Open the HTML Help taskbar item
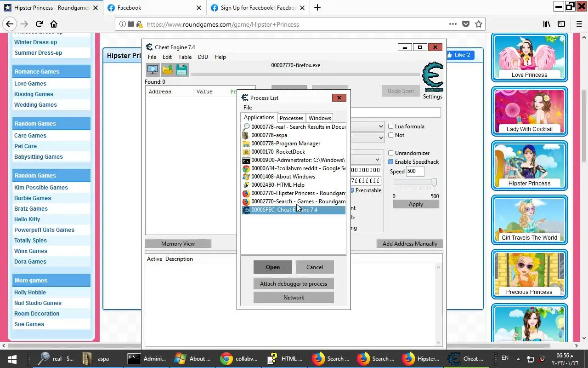 (284, 359)
